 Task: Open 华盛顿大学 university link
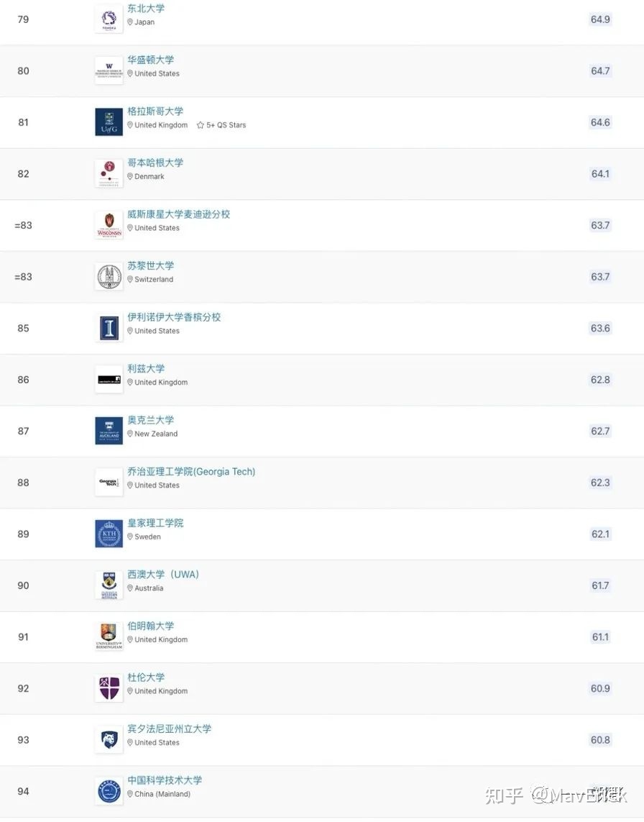pyautogui.click(x=151, y=60)
